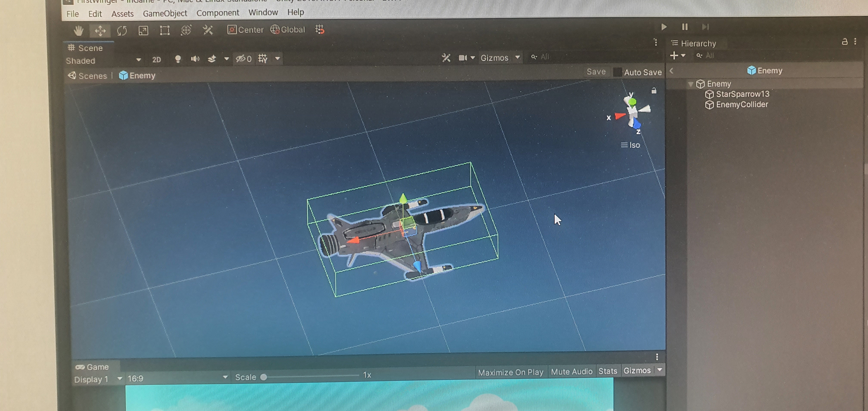Select the Rotate tool

pos(122,31)
